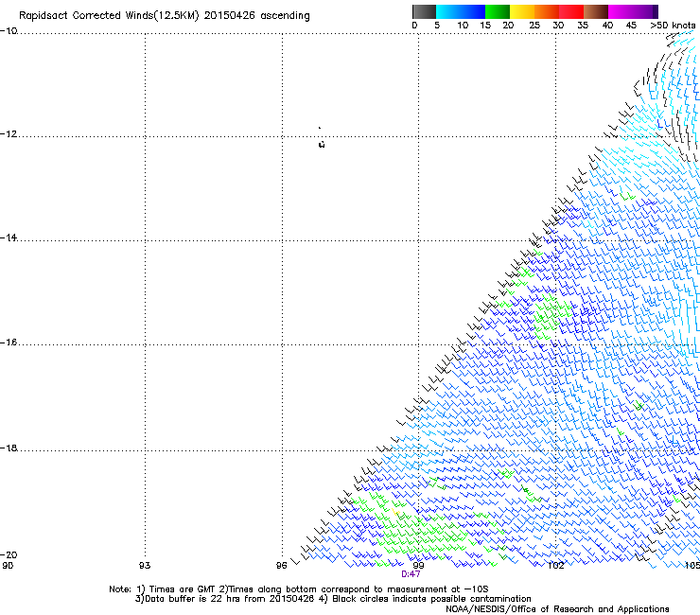
Task: Click the data buffer note line
Action: pos(333,599)
